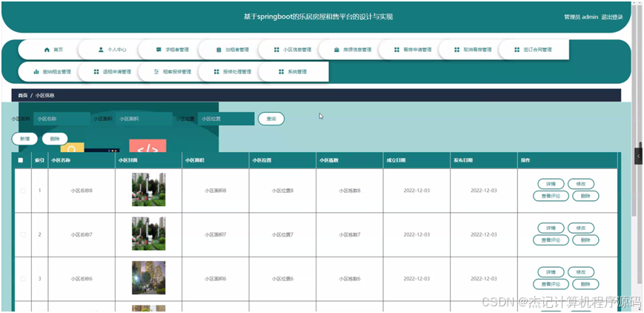This screenshot has width=644, height=313.
Task: Click the cell 小区栋数6
Action: [350, 279]
